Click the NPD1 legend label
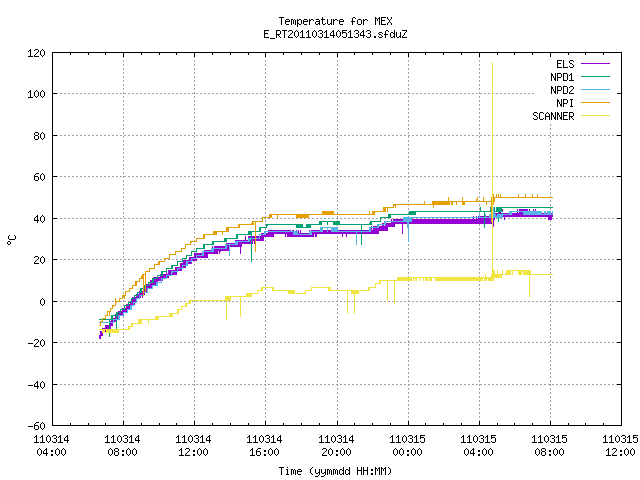Screen dimensions: 640x480 (x=562, y=77)
